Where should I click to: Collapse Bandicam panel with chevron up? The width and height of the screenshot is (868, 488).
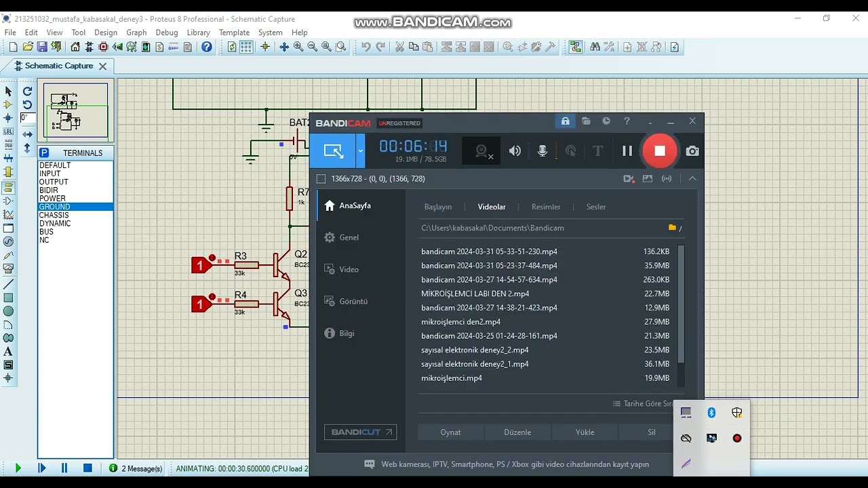coord(692,179)
